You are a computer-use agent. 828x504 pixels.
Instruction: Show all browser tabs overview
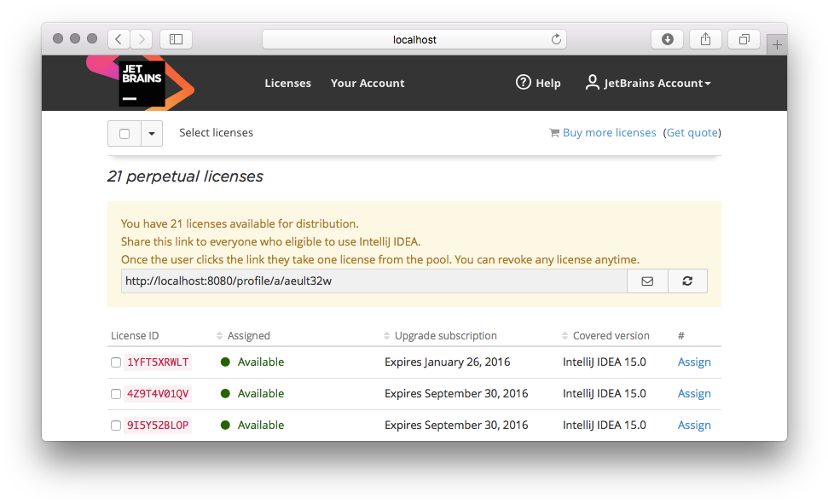point(744,39)
